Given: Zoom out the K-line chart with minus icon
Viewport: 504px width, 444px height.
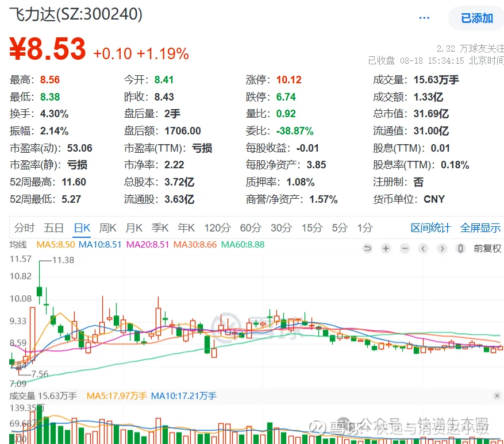Looking at the screenshot, I should [405, 248].
